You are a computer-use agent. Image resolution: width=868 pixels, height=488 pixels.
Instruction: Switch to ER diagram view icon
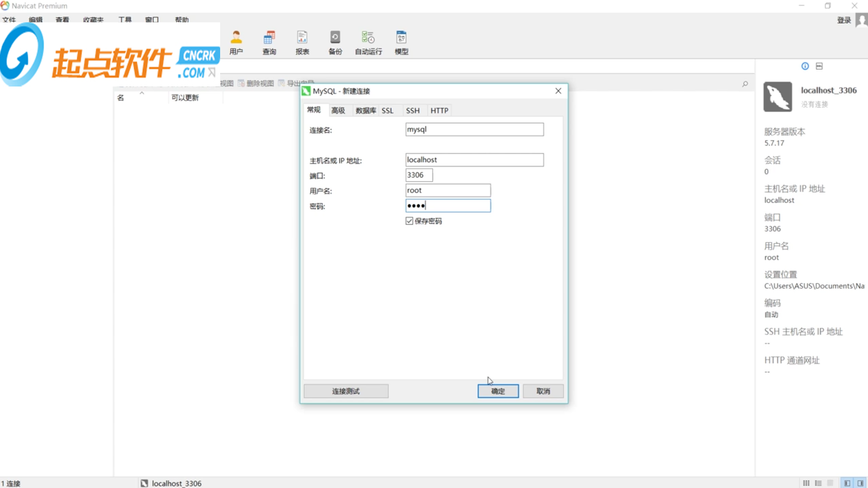tap(830, 483)
